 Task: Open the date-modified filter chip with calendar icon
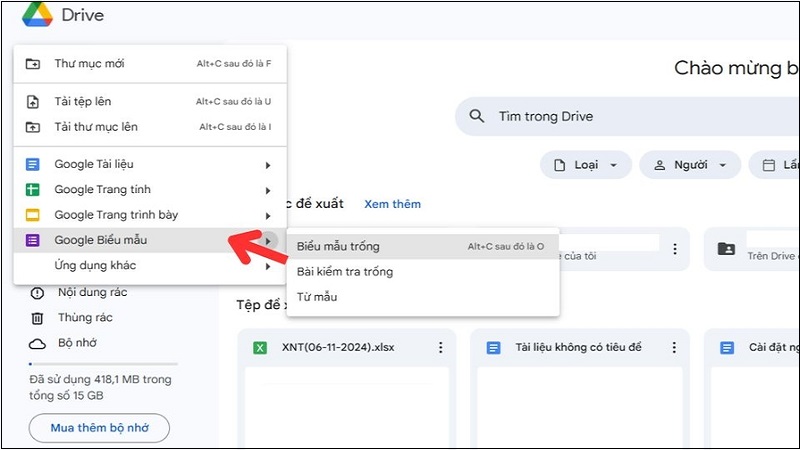pos(774,165)
